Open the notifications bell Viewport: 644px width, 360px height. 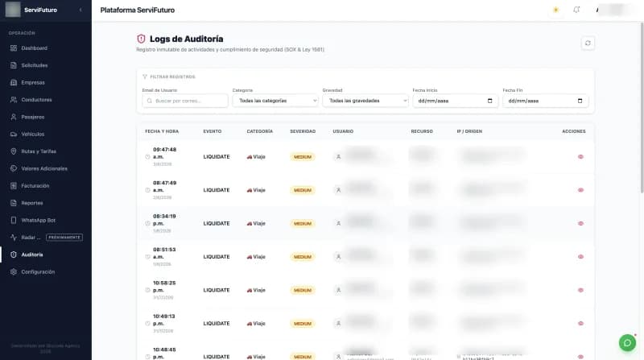[x=576, y=10]
